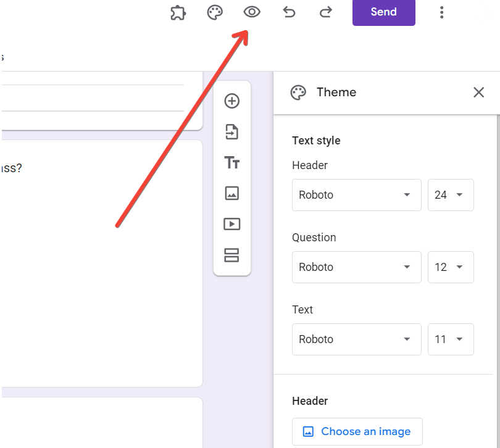Click Choose an image button
The width and height of the screenshot is (500, 448).
(357, 432)
